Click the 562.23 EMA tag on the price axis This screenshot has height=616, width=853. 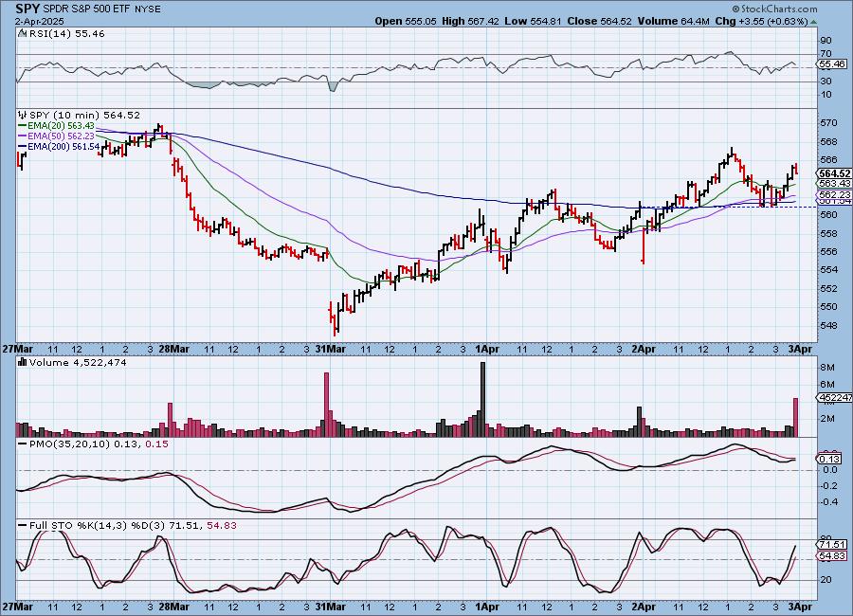834,195
